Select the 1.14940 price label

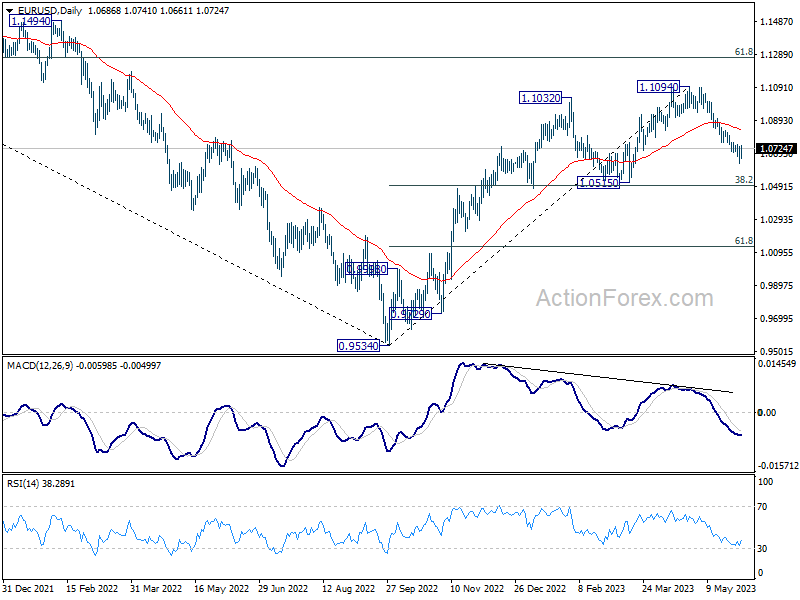tap(30, 21)
